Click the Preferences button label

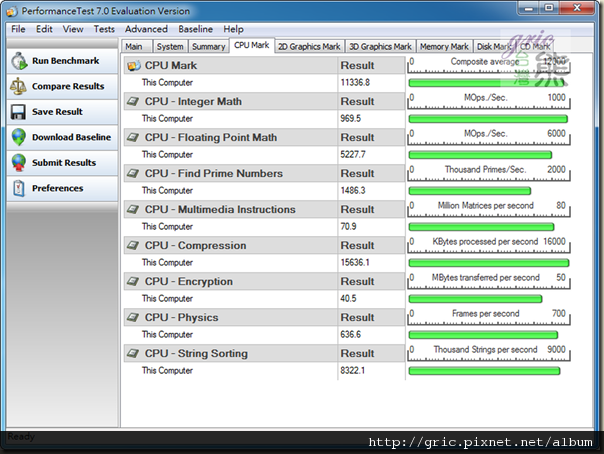[57, 188]
